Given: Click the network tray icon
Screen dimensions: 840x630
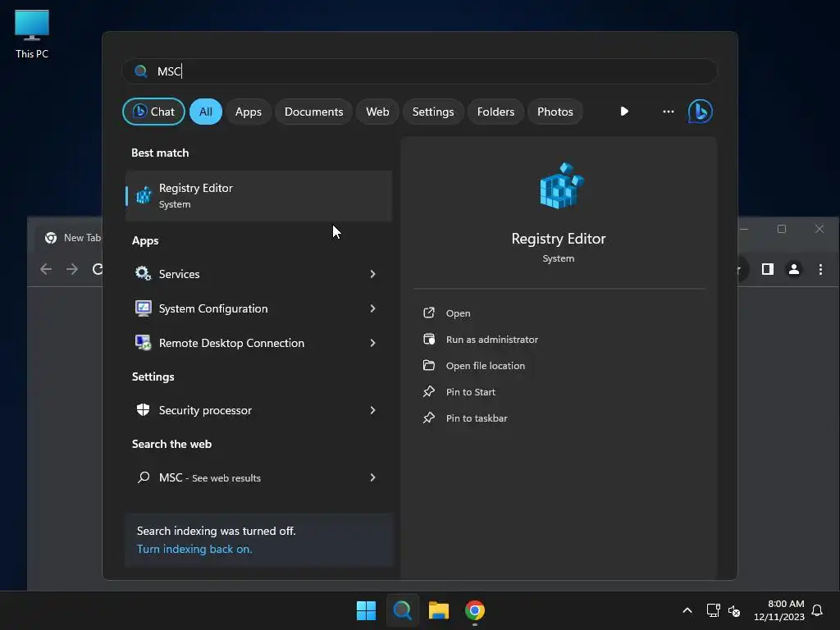Looking at the screenshot, I should click(713, 610).
